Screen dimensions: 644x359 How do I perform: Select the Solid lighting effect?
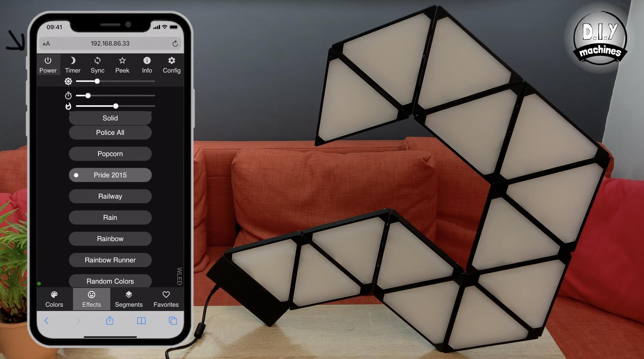pos(110,118)
